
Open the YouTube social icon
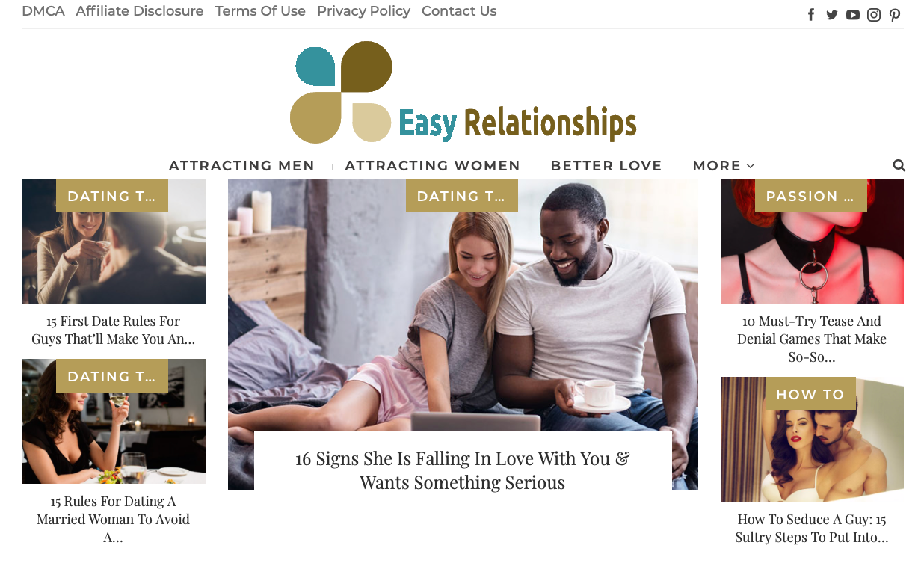(853, 15)
